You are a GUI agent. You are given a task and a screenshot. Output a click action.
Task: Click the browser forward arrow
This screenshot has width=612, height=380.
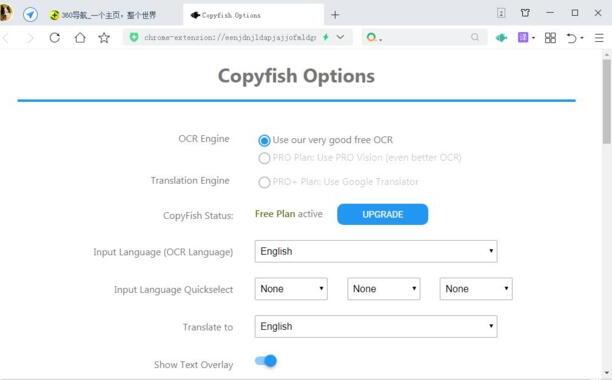30,38
